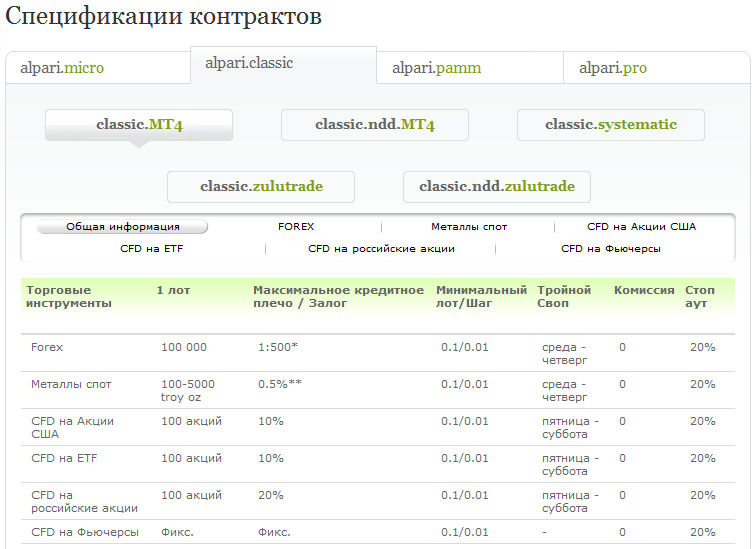This screenshot has width=756, height=549.
Task: Show the Общая информация section
Action: tap(122, 227)
